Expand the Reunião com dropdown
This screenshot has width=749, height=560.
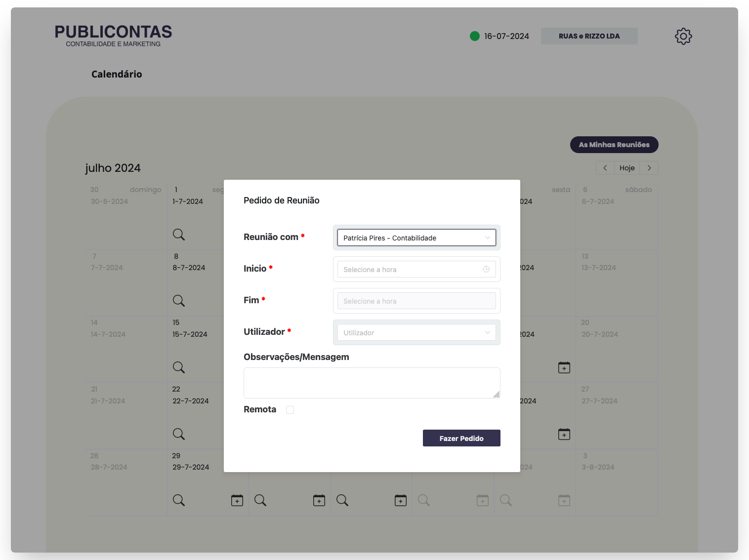[x=416, y=238]
